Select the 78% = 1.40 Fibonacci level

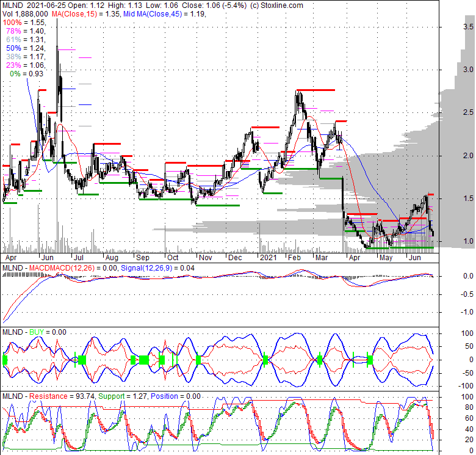(26, 31)
